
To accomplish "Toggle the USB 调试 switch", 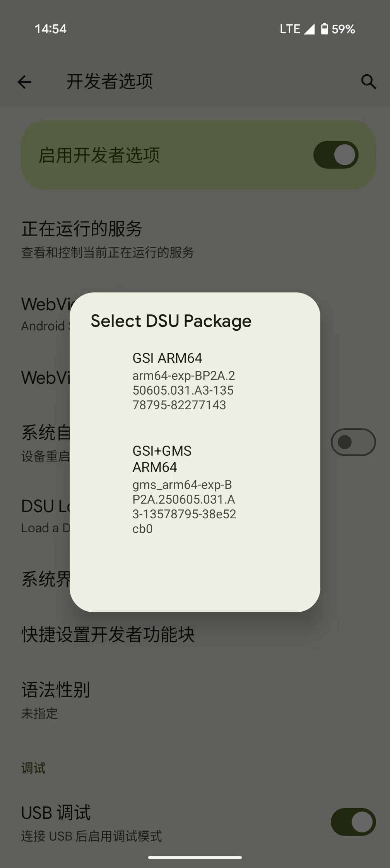I will coord(353,822).
